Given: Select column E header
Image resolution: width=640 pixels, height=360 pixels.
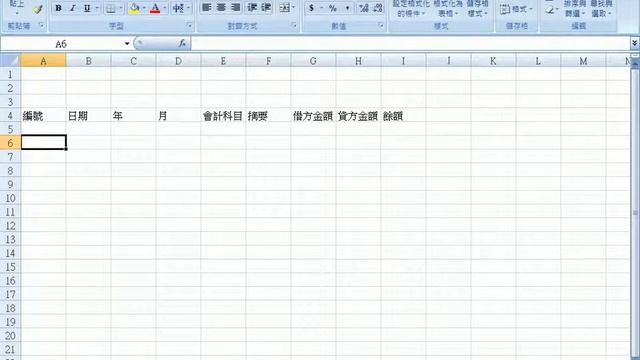Looking at the screenshot, I should click(223, 61).
